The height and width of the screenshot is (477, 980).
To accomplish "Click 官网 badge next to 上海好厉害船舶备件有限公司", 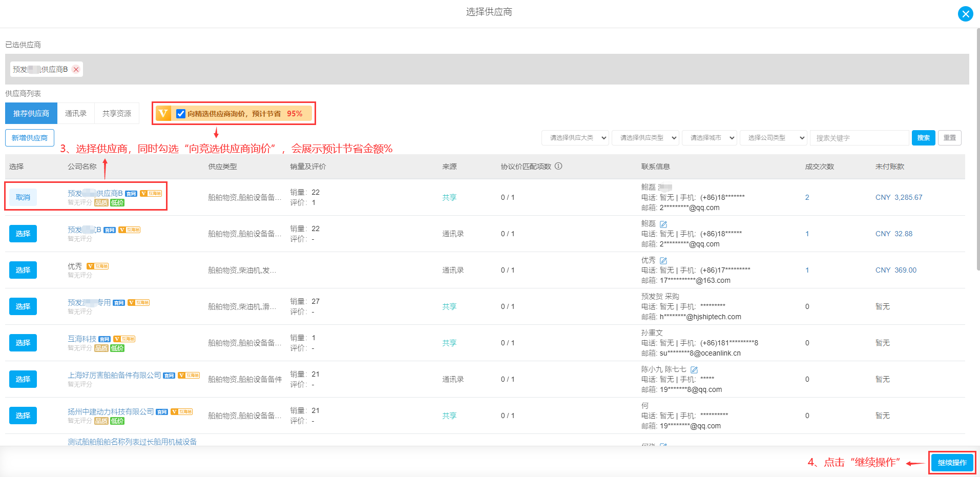I will [169, 376].
